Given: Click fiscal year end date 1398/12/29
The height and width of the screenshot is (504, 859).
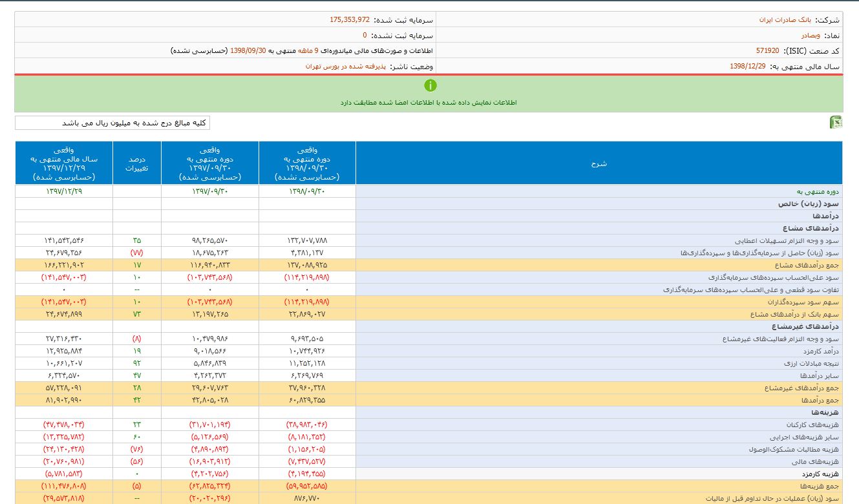Looking at the screenshot, I should pos(748,67).
